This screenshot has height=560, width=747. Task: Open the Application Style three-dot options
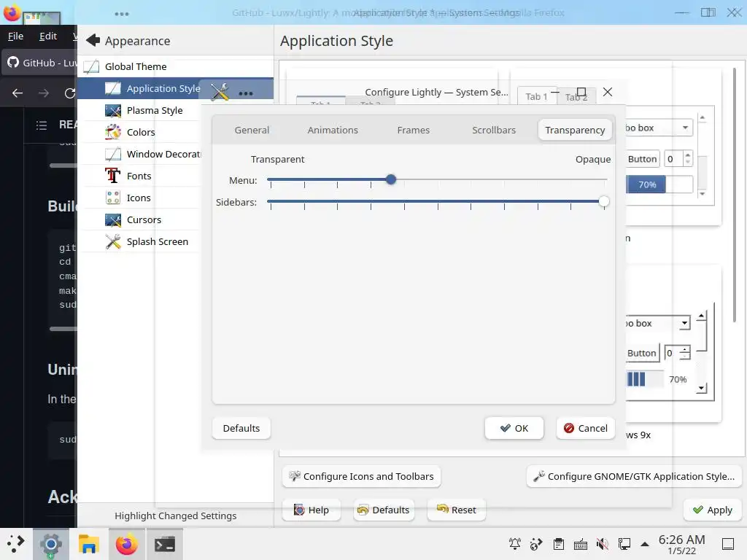(246, 93)
